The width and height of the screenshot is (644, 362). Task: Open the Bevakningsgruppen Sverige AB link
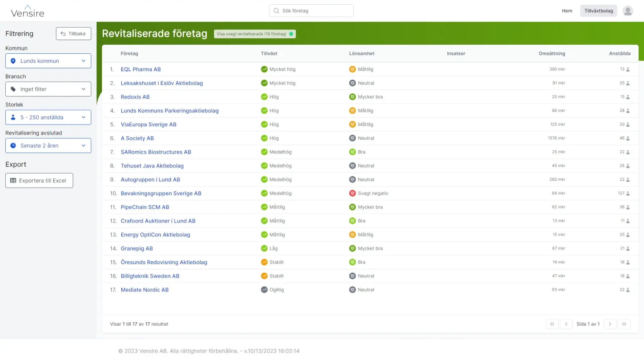pyautogui.click(x=161, y=193)
